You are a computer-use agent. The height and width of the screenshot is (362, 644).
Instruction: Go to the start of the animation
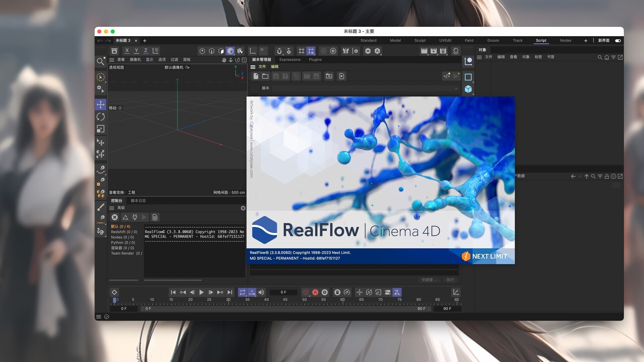pos(173,292)
